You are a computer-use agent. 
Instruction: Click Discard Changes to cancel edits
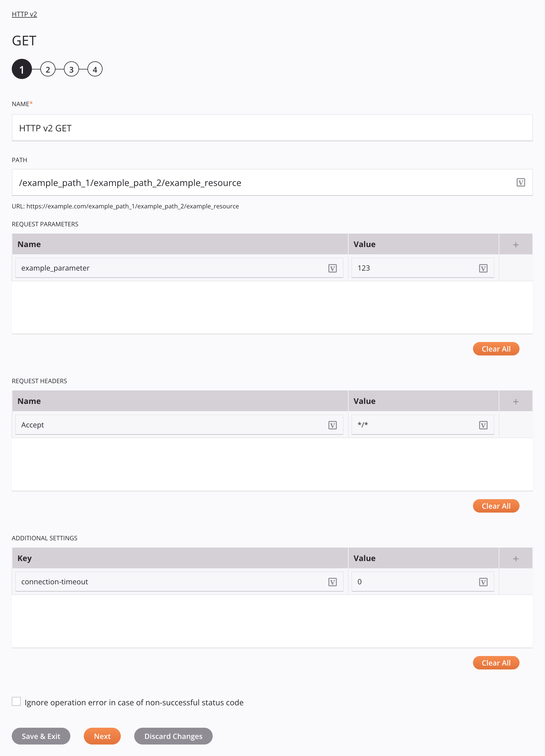coord(174,736)
